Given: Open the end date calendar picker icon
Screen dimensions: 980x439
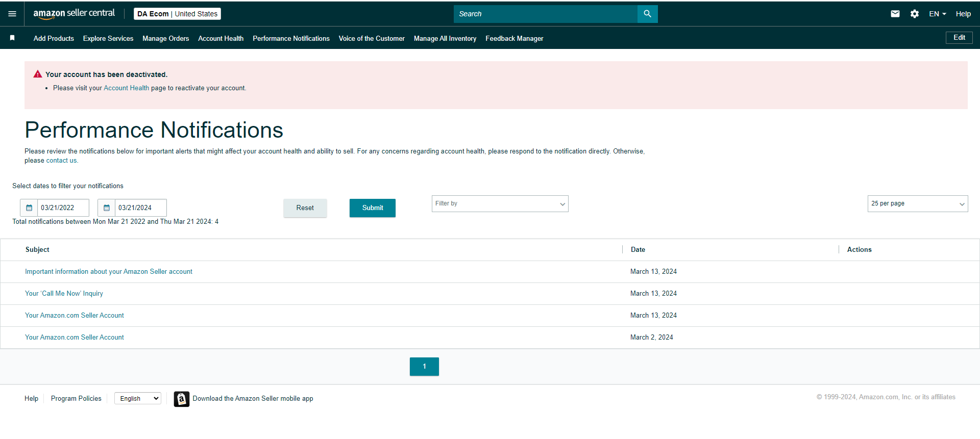Looking at the screenshot, I should click(107, 208).
